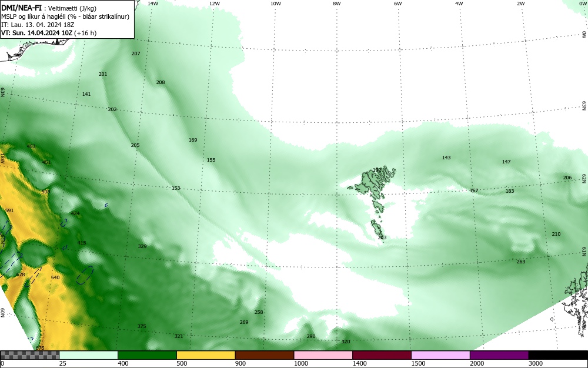
Task: Click the map value '509'
Action: click(x=46, y=192)
